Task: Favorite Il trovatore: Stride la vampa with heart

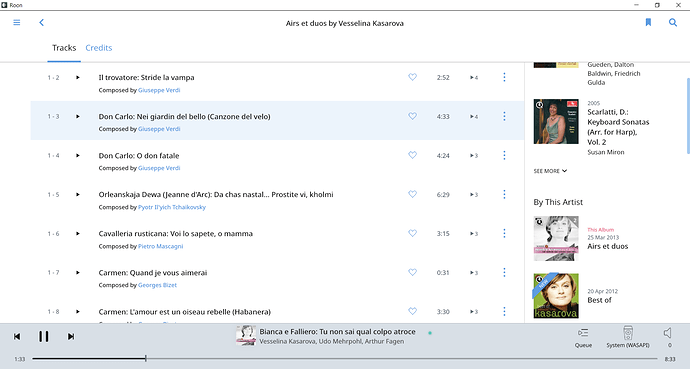Action: [412, 77]
